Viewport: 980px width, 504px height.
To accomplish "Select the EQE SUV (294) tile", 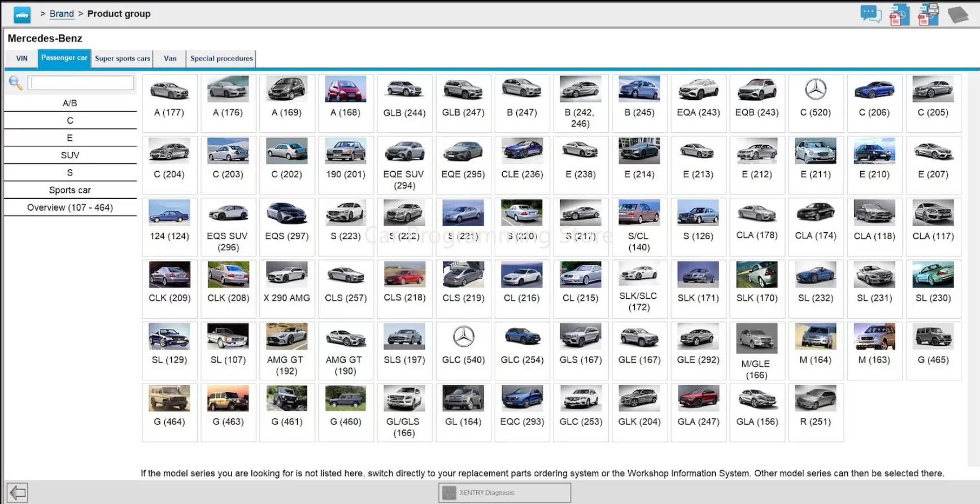I will click(x=404, y=165).
